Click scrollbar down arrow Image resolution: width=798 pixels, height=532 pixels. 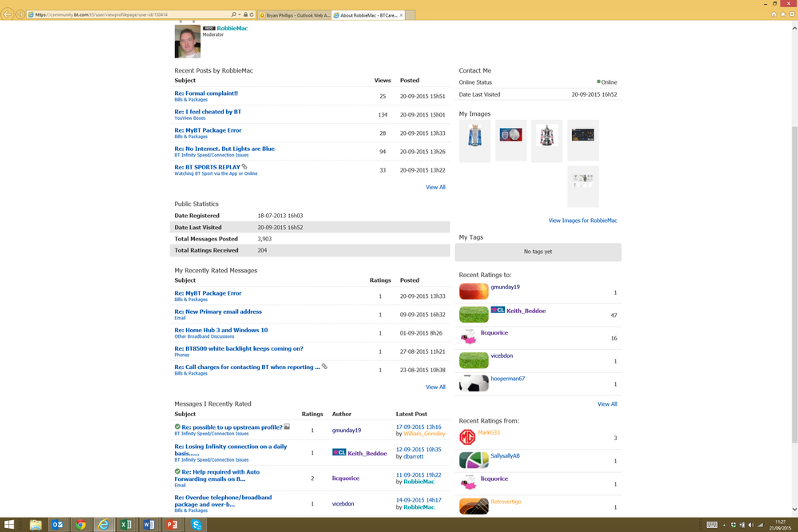794,510
